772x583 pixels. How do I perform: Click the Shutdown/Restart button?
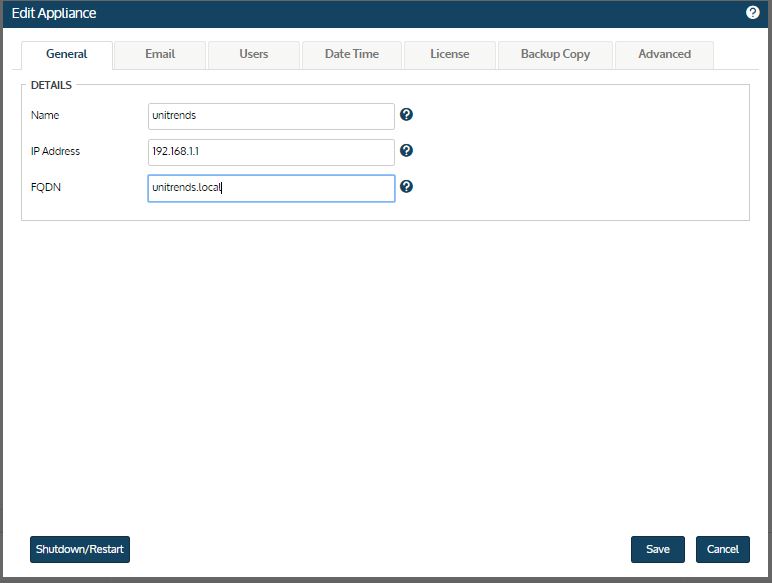tap(80, 550)
